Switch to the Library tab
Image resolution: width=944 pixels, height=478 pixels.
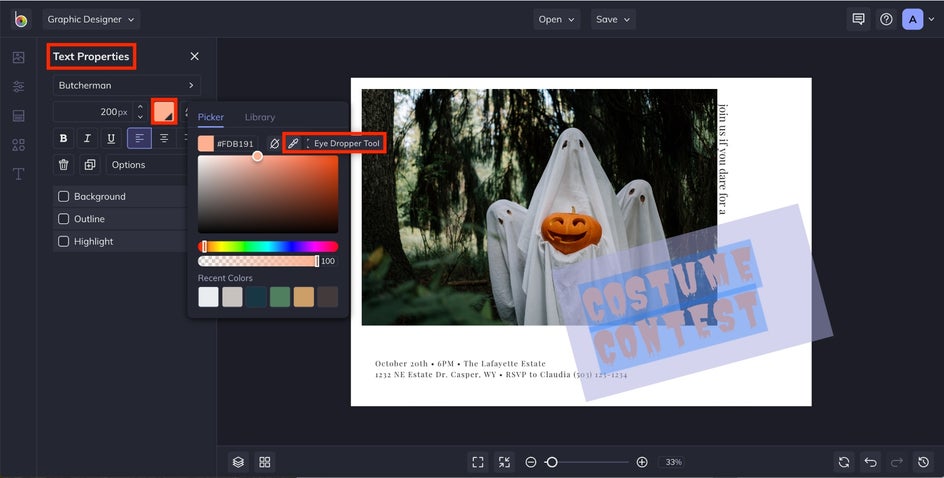(x=260, y=117)
